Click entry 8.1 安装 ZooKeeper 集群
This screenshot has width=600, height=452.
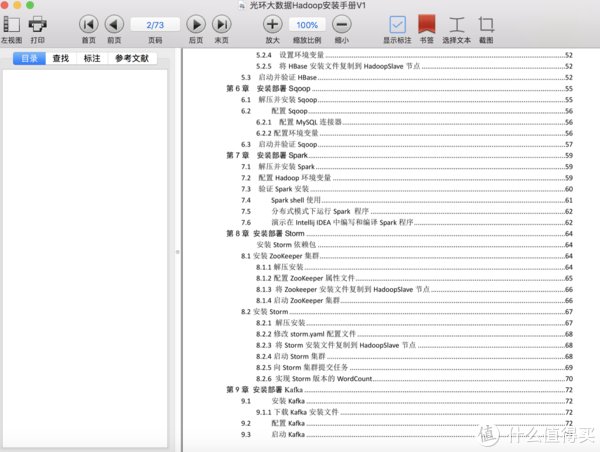(x=407, y=256)
